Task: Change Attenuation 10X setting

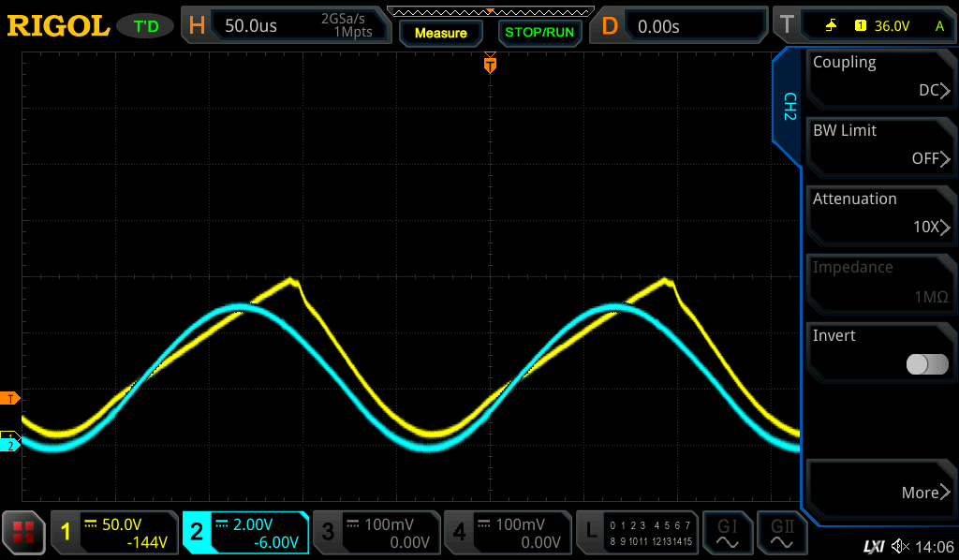Action: pyautogui.click(x=880, y=214)
